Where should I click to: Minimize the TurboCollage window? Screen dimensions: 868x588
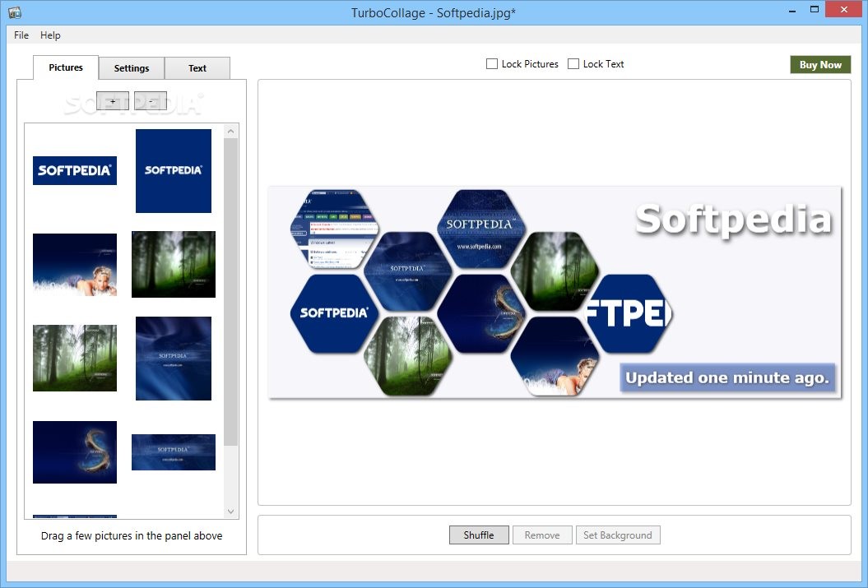coord(792,10)
